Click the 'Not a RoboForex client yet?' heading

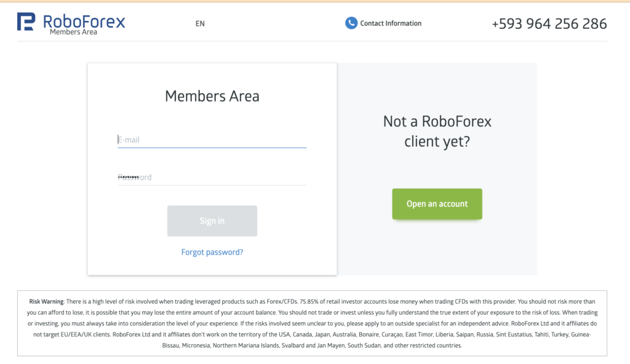click(x=437, y=132)
